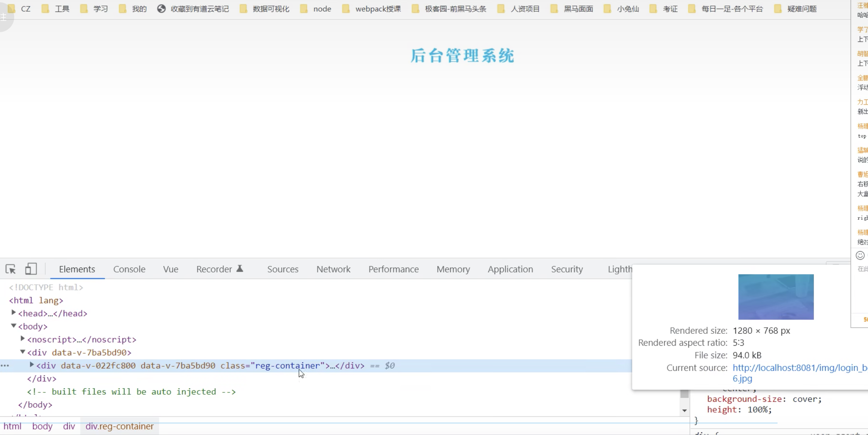Viewport: 868px width, 435px height.
Task: Select the DOCTYPE html line
Action: 46,287
